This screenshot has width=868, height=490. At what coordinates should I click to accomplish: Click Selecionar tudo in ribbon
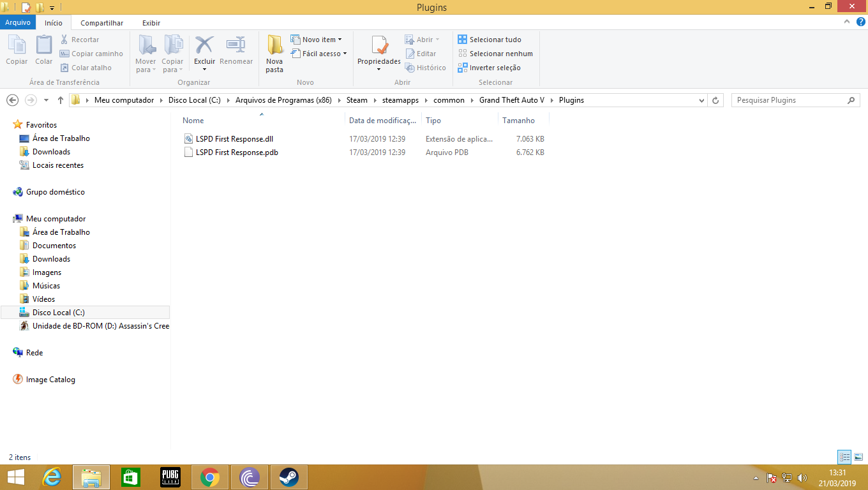click(490, 40)
